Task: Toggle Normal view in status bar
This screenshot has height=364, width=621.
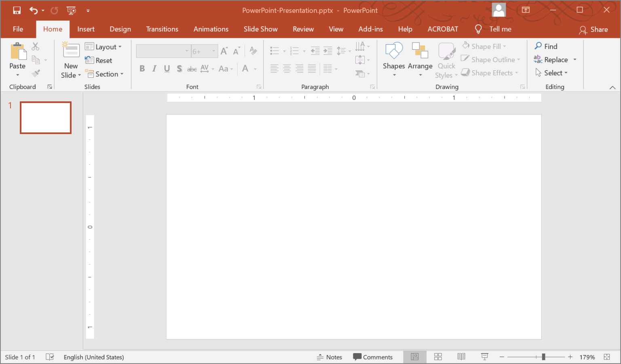Action: [x=414, y=357]
